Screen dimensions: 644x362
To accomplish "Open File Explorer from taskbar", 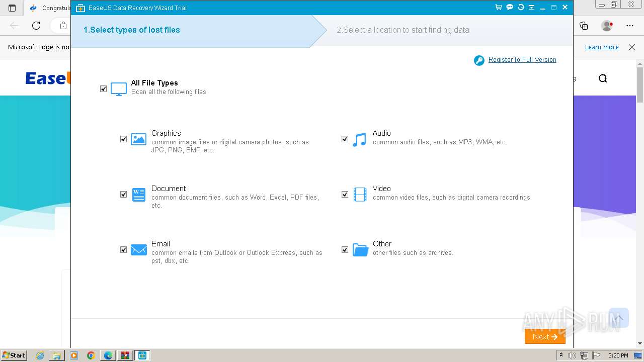I will point(57,355).
